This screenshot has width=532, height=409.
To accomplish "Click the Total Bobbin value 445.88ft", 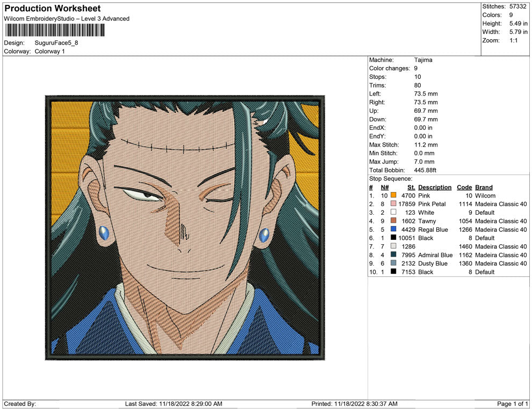I will point(425,170).
